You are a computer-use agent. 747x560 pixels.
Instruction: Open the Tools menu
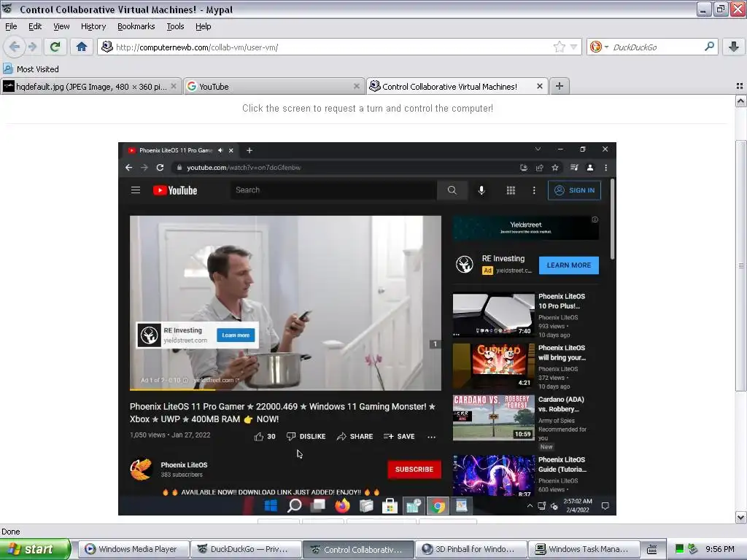(x=175, y=26)
